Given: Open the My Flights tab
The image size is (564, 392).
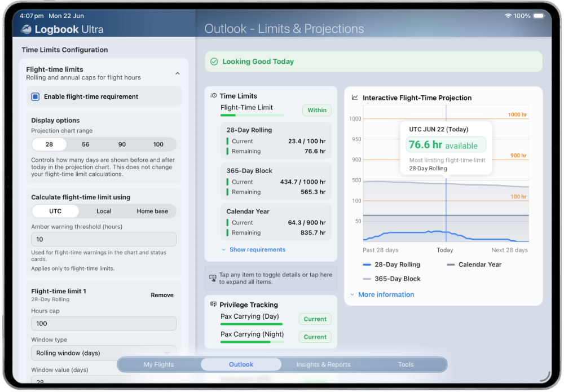Looking at the screenshot, I should click(158, 365).
